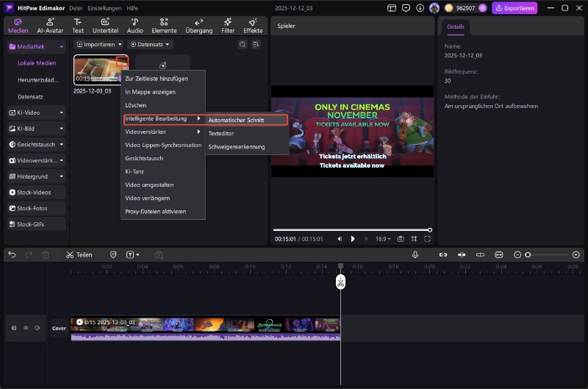Click the timeline zoom out minus icon
588x389 pixels.
click(517, 254)
